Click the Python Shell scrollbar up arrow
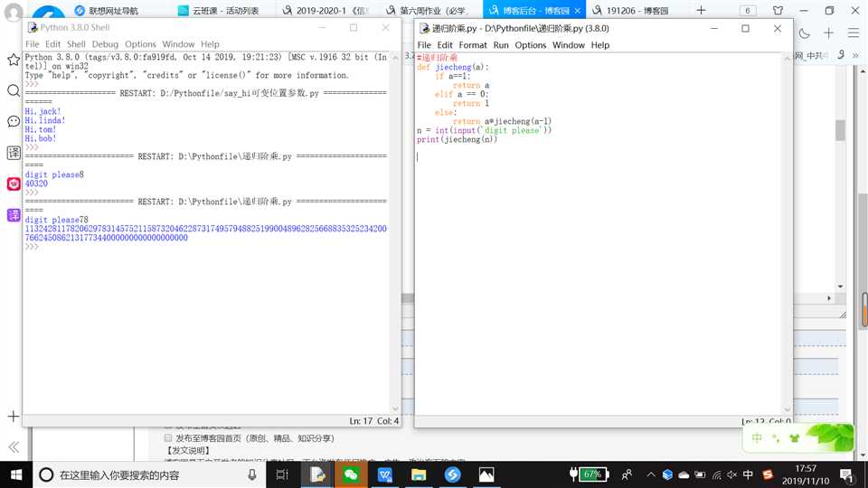868x488 pixels. (395, 58)
